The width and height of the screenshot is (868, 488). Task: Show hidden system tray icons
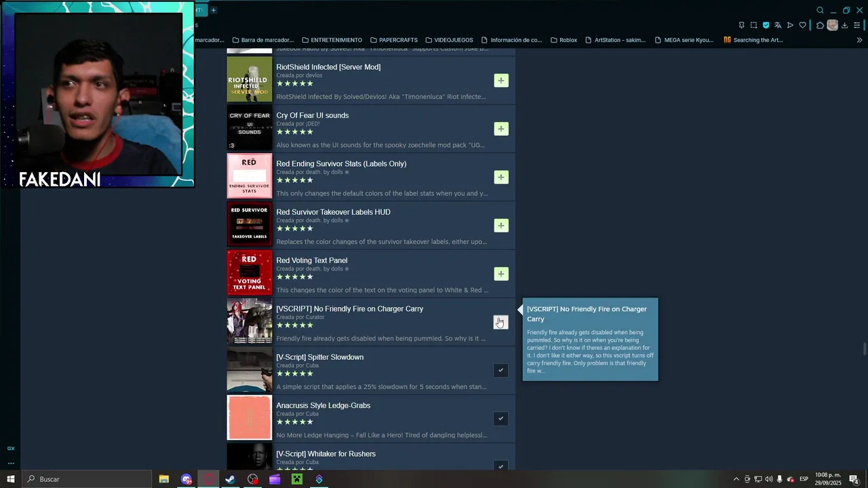(x=736, y=479)
